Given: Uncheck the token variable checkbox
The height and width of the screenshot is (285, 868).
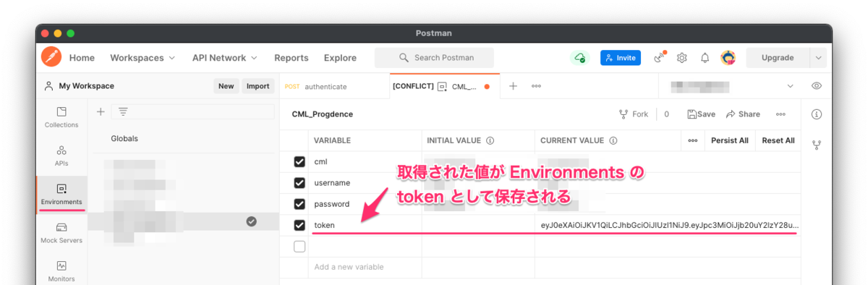Looking at the screenshot, I should (299, 225).
